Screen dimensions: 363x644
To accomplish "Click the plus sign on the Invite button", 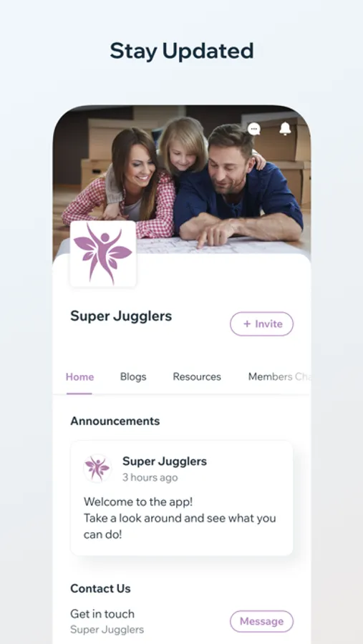I will [x=247, y=324].
